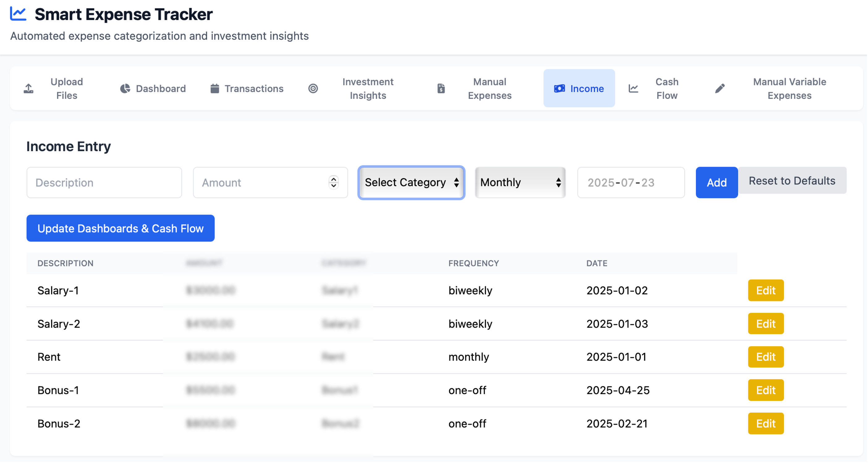
Task: Click the chart icon beside Cash Flow
Action: click(x=633, y=89)
